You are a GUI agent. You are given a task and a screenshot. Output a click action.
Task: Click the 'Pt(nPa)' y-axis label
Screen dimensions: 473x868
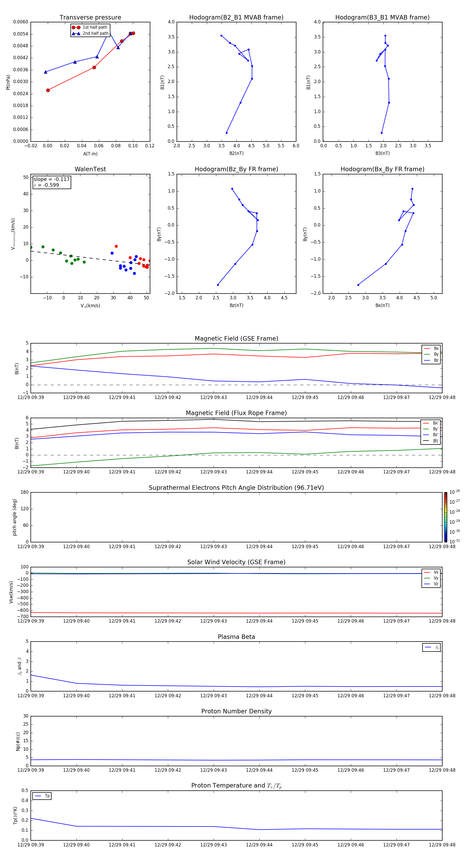coord(8,82)
